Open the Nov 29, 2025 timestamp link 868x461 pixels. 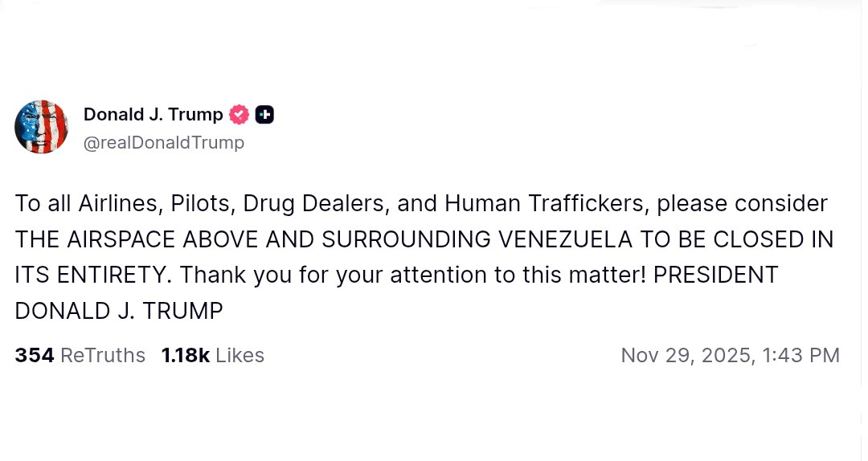730,355
